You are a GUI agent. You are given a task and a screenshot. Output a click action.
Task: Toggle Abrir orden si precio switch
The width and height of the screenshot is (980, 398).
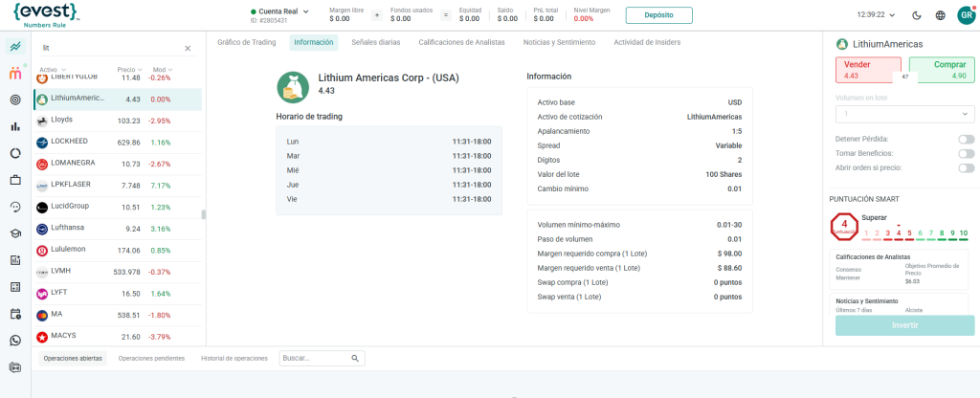click(x=967, y=168)
